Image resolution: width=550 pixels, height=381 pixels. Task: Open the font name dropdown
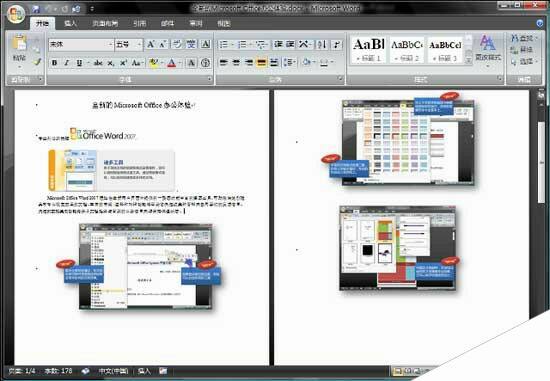click(x=110, y=45)
